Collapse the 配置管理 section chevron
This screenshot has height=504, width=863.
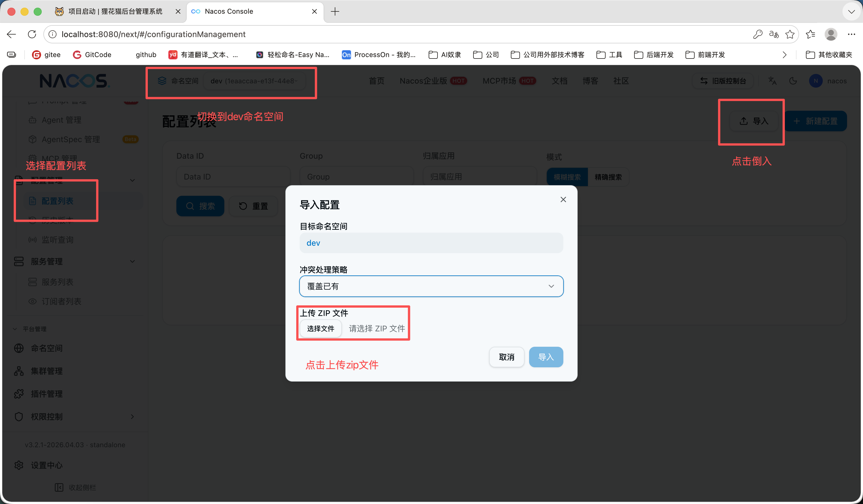click(x=132, y=180)
